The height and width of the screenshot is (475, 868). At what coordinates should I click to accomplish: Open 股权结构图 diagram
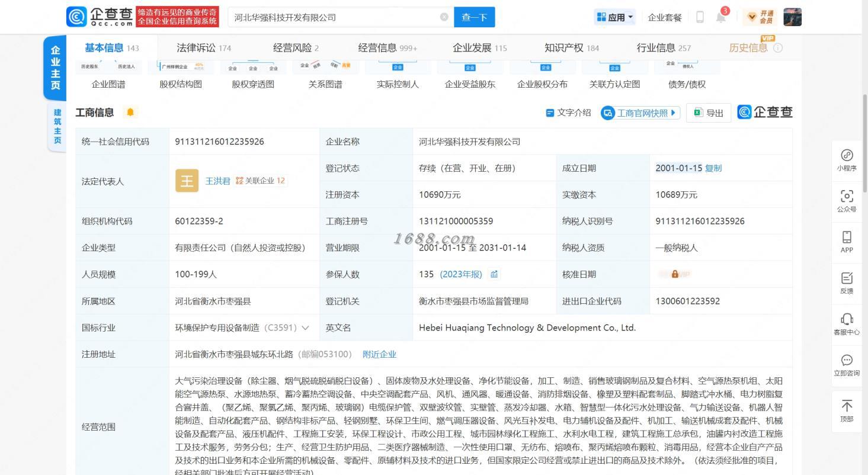(181, 84)
